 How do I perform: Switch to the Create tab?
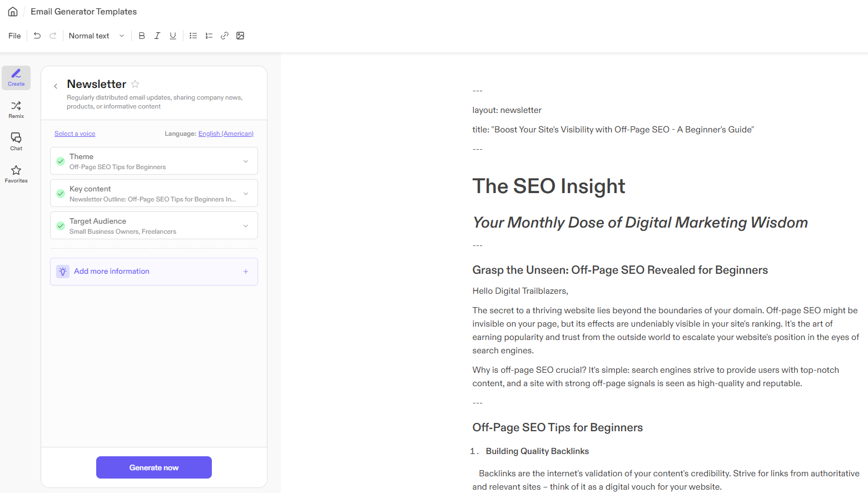click(16, 77)
